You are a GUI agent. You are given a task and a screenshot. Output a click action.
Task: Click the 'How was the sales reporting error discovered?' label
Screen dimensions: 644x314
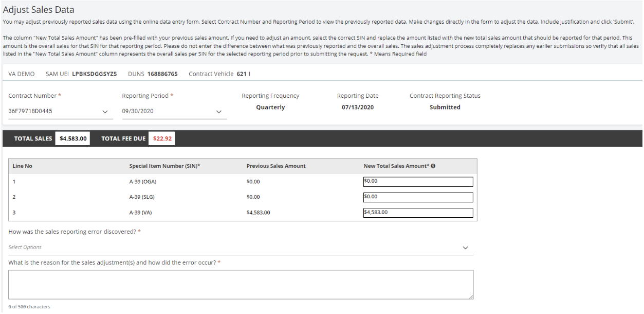(x=75, y=232)
